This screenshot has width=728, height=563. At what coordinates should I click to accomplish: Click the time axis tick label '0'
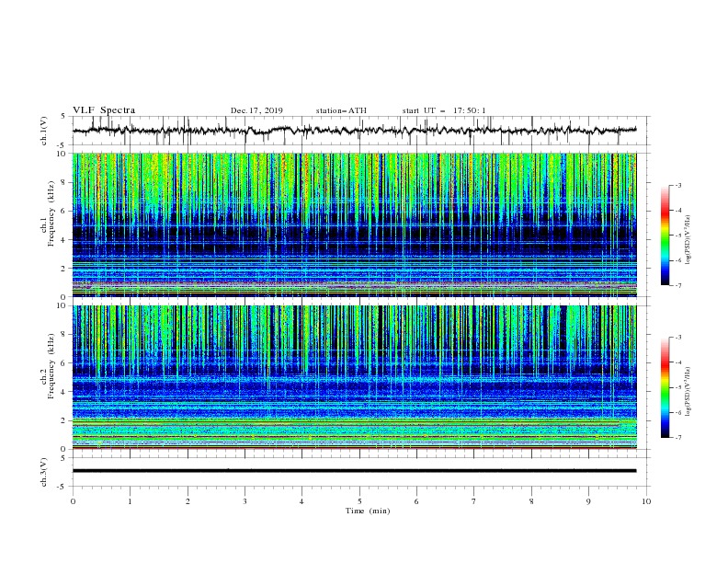73,501
